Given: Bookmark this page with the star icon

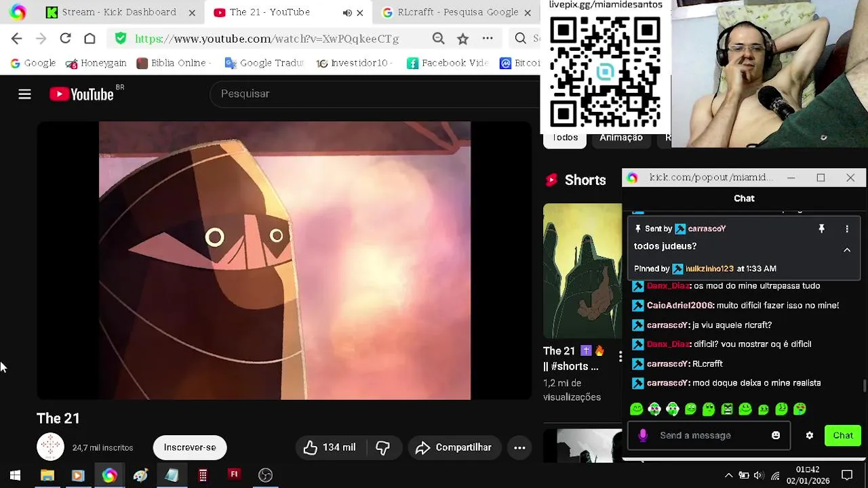Looking at the screenshot, I should (x=462, y=39).
